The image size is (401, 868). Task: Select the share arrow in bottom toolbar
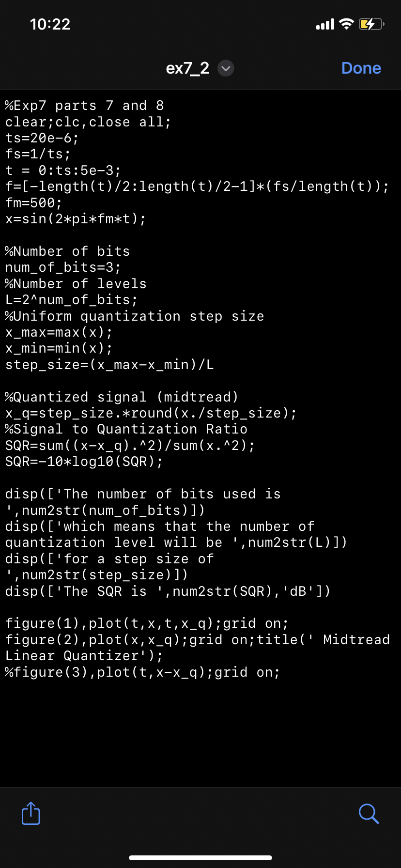tap(31, 814)
